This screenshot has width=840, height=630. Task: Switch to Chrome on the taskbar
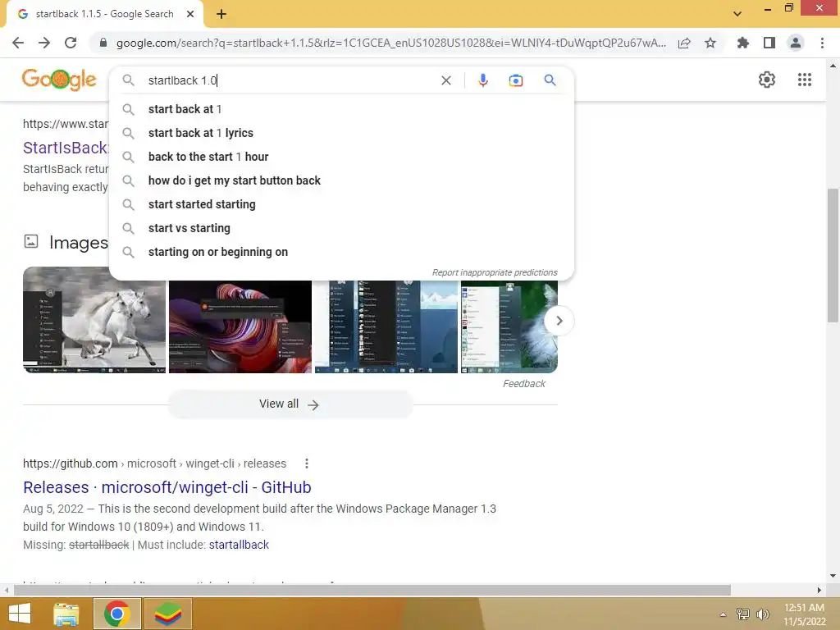point(116,614)
